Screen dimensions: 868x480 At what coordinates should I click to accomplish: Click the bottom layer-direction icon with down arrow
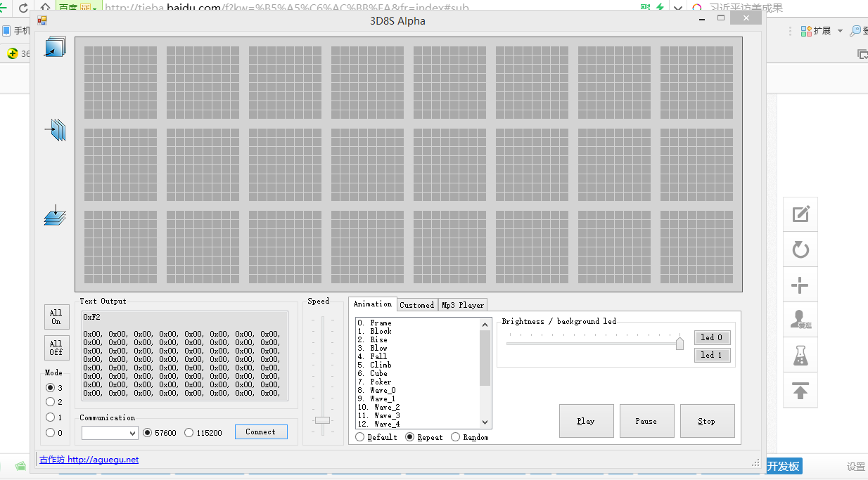click(x=55, y=214)
